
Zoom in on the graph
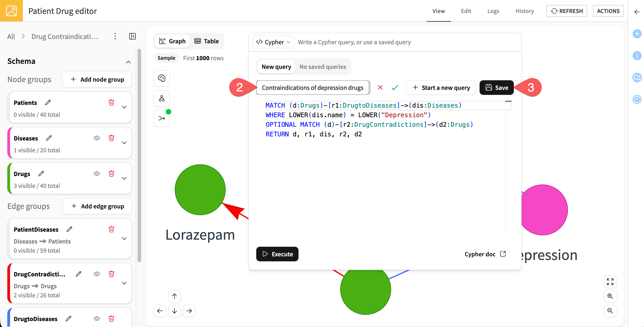coord(610,296)
